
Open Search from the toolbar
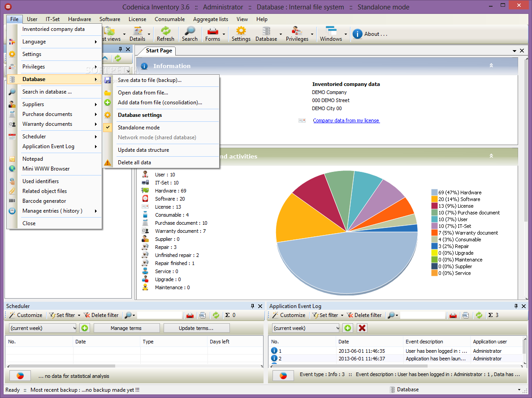[190, 34]
